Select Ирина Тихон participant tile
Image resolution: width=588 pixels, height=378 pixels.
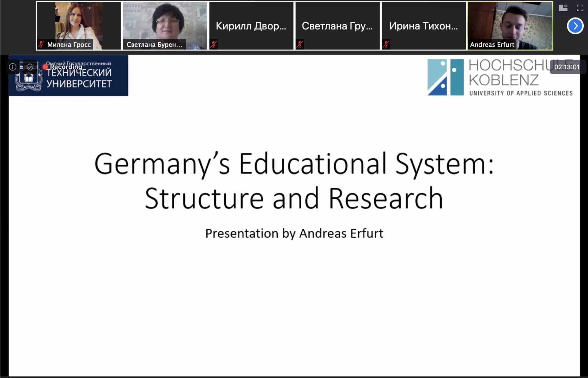[424, 26]
